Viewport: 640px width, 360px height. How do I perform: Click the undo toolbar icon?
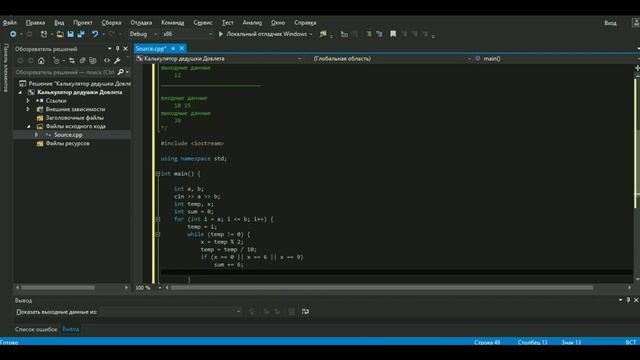[x=95, y=34]
